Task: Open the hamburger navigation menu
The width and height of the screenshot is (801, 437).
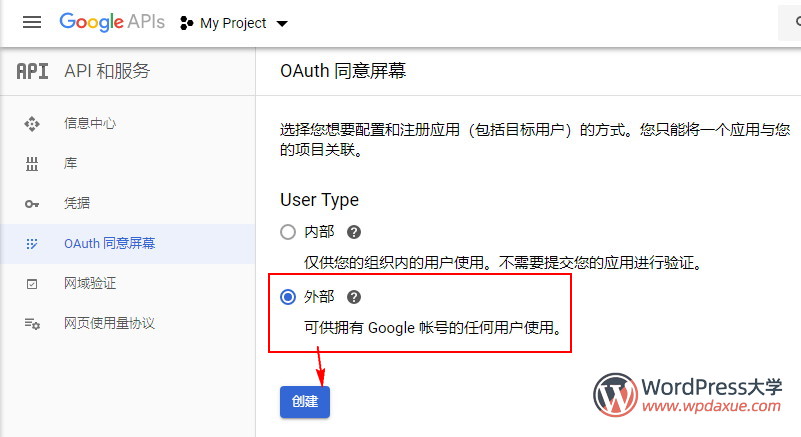Action: pyautogui.click(x=32, y=22)
